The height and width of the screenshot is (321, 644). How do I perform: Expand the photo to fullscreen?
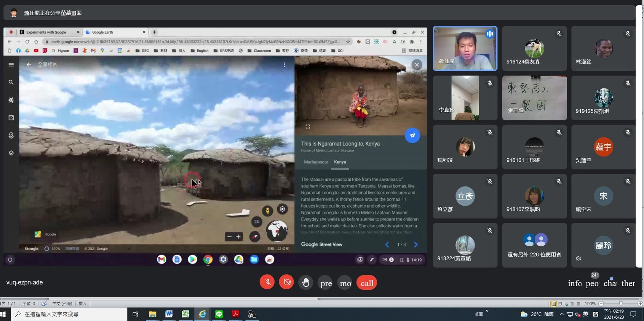[308, 126]
